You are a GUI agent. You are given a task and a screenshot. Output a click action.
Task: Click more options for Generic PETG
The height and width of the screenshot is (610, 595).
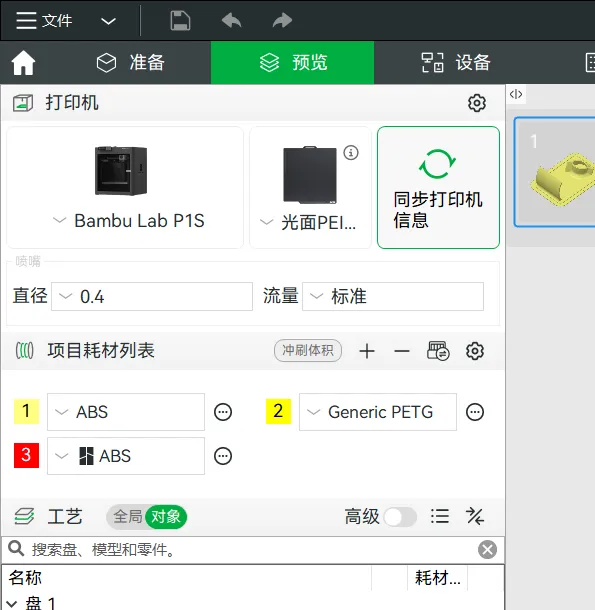click(475, 412)
